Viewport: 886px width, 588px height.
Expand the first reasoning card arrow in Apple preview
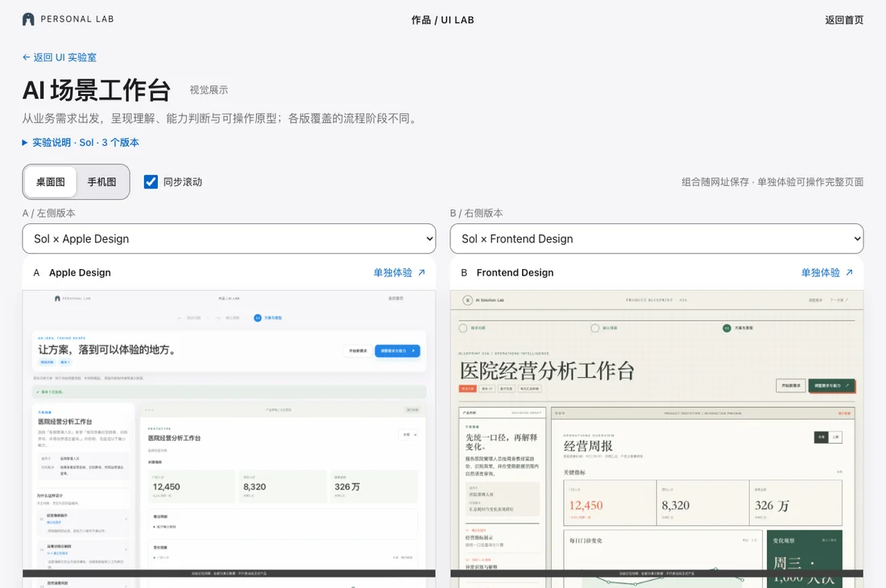[126, 518]
